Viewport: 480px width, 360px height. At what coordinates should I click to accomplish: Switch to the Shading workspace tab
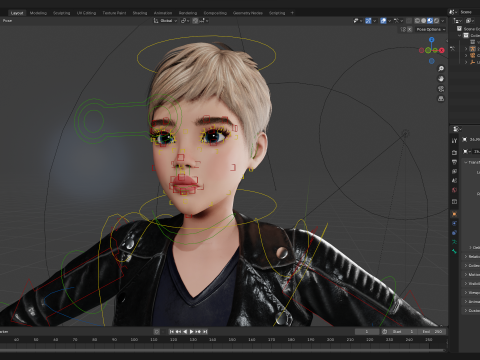coord(140,13)
